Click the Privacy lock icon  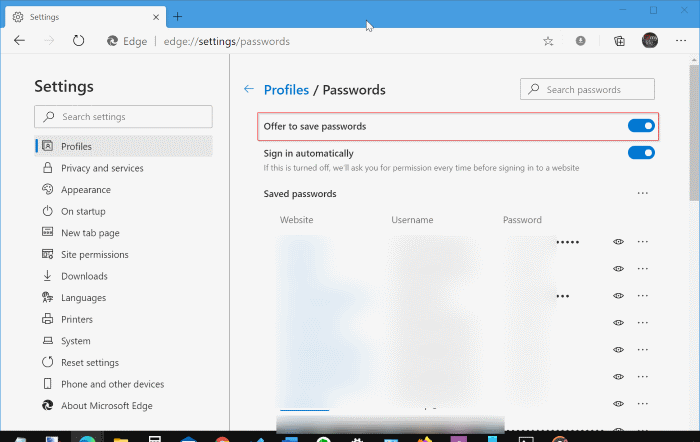[47, 167]
